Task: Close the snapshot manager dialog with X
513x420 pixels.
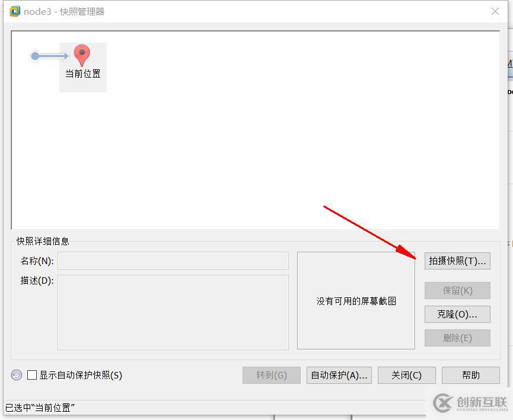Action: [495, 11]
